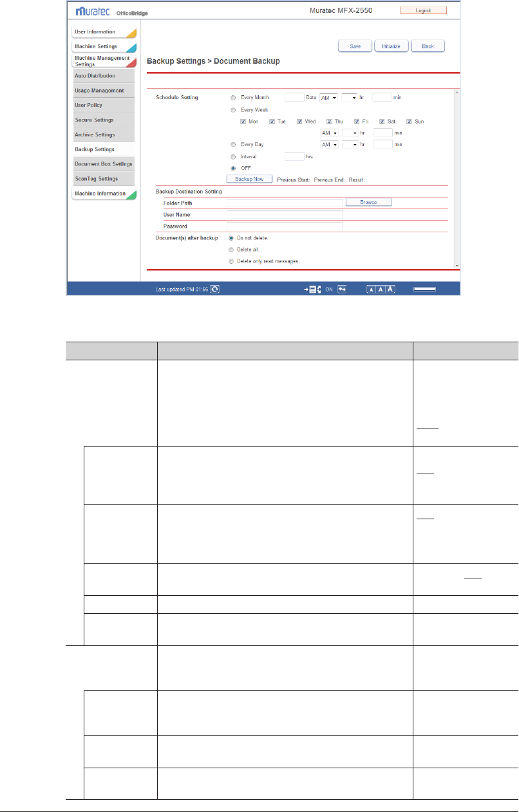Select Backup Settings in the sidebar

click(x=103, y=149)
